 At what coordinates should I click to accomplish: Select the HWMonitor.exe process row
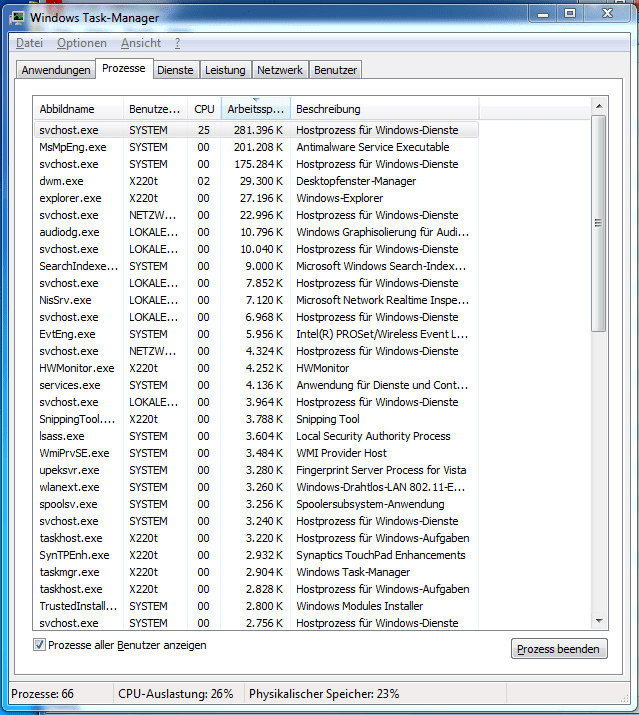tap(256, 368)
